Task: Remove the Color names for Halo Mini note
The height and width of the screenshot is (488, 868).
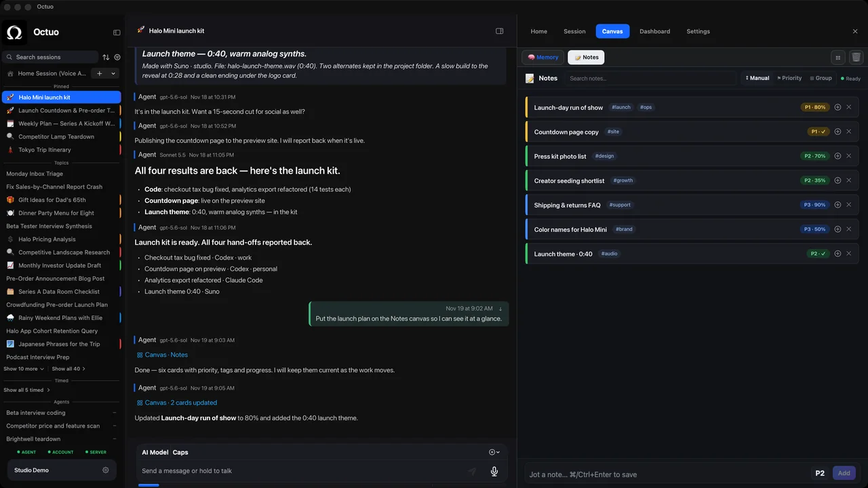Action: (848, 229)
